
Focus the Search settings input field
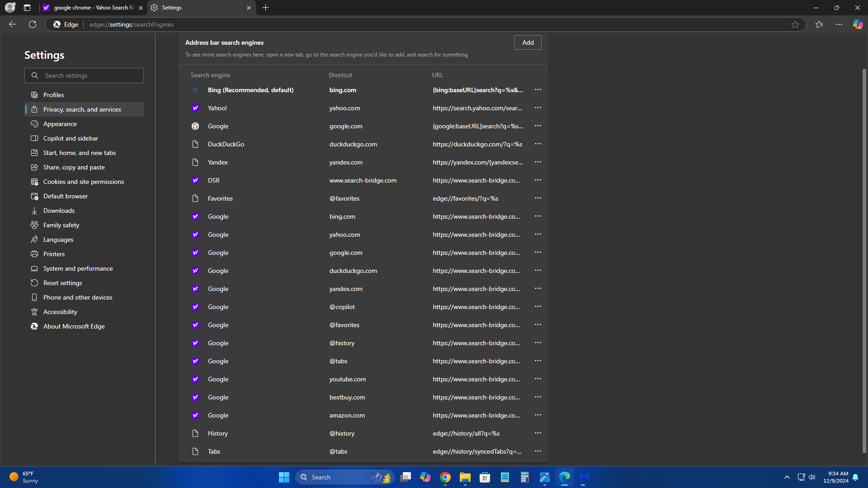[84, 75]
